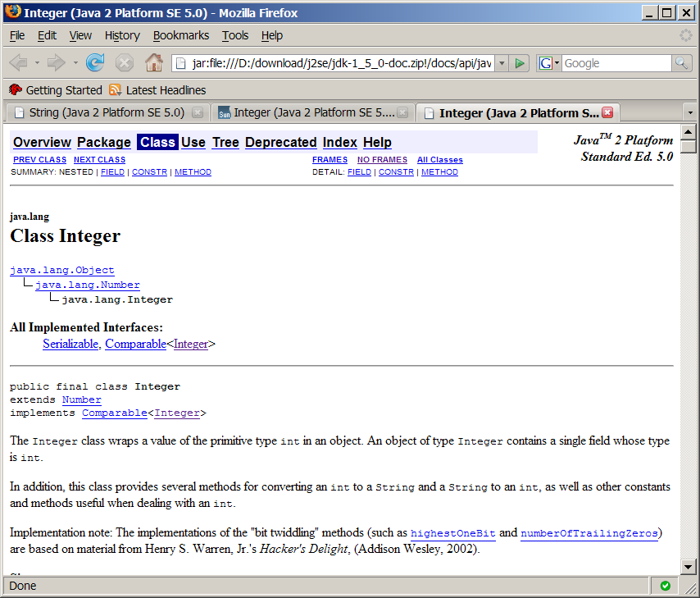This screenshot has width=700, height=598.
Task: Switch to the middle Integer tab
Action: pos(312,112)
